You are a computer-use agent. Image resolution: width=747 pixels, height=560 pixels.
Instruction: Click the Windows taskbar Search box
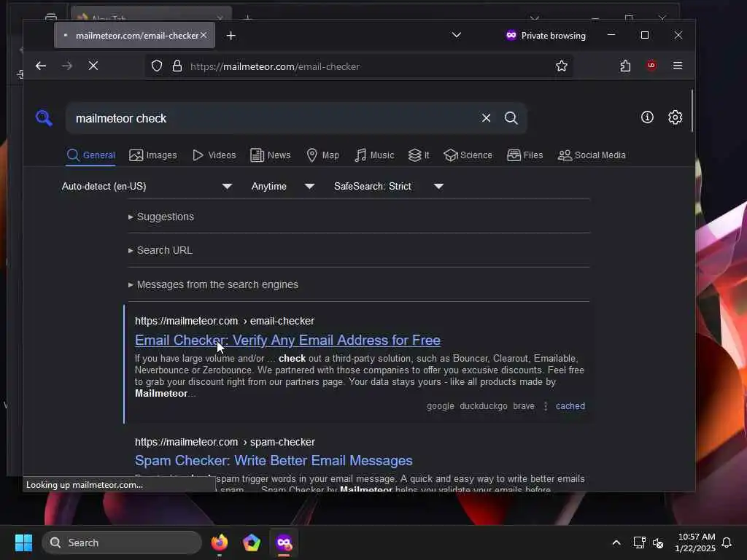(x=122, y=542)
